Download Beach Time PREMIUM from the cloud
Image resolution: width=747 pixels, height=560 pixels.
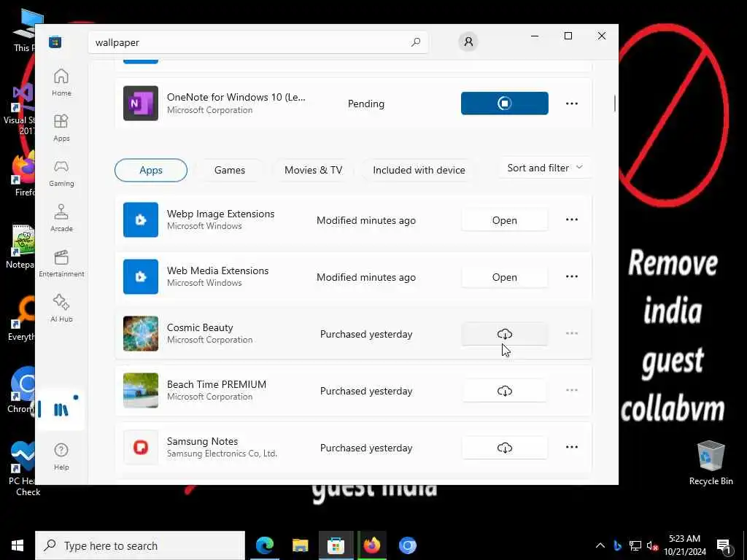tap(505, 391)
